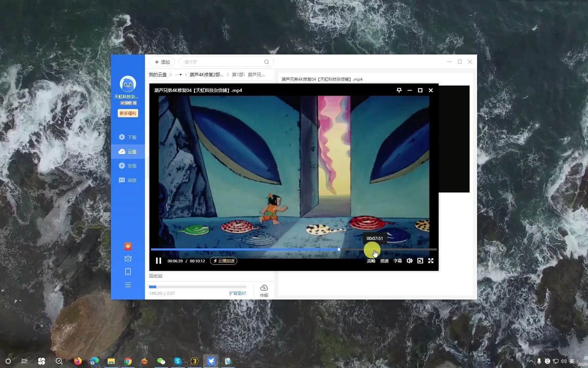This screenshot has width=588, height=368.
Task: Maximize the video player window
Action: [420, 90]
